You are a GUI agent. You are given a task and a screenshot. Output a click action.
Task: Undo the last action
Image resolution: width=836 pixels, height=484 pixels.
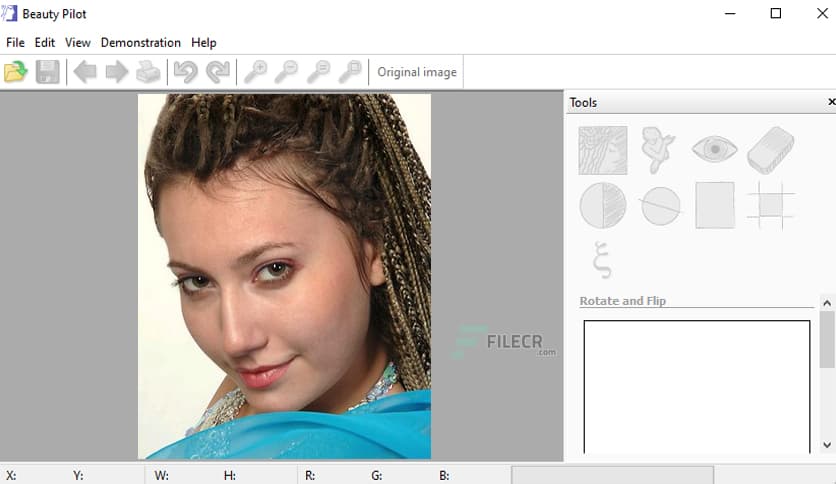pos(186,71)
